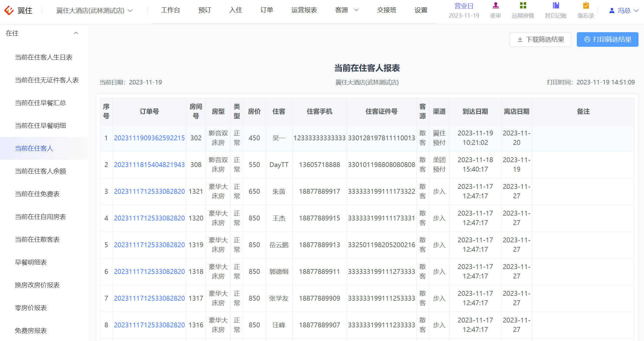This screenshot has width=644, height=341.
Task: Click the 订单号 column header
Action: pos(149,111)
